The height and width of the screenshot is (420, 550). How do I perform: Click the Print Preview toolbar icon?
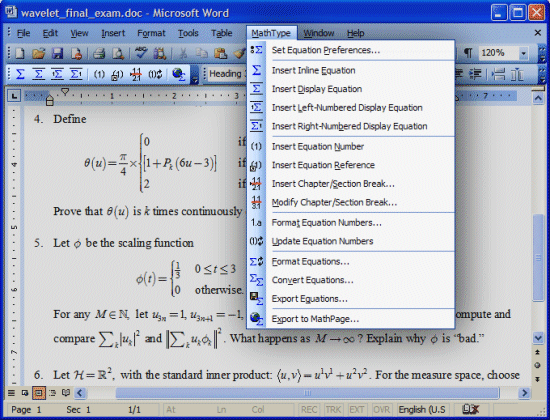tap(118, 54)
